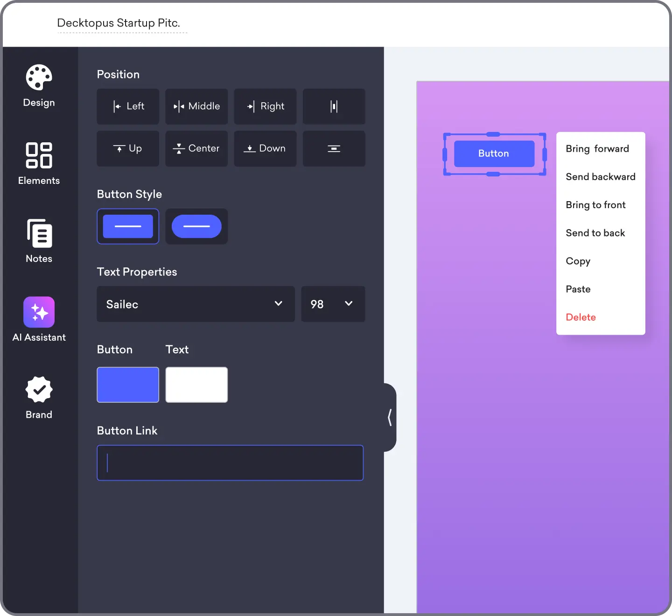Click the Button Link input field

click(x=230, y=463)
